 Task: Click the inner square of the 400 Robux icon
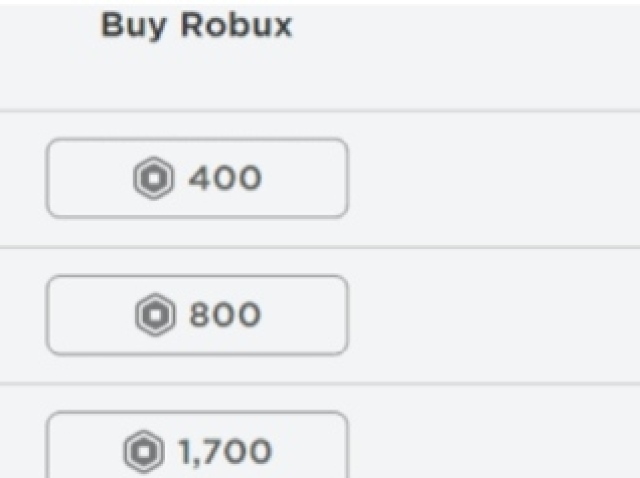[153, 178]
